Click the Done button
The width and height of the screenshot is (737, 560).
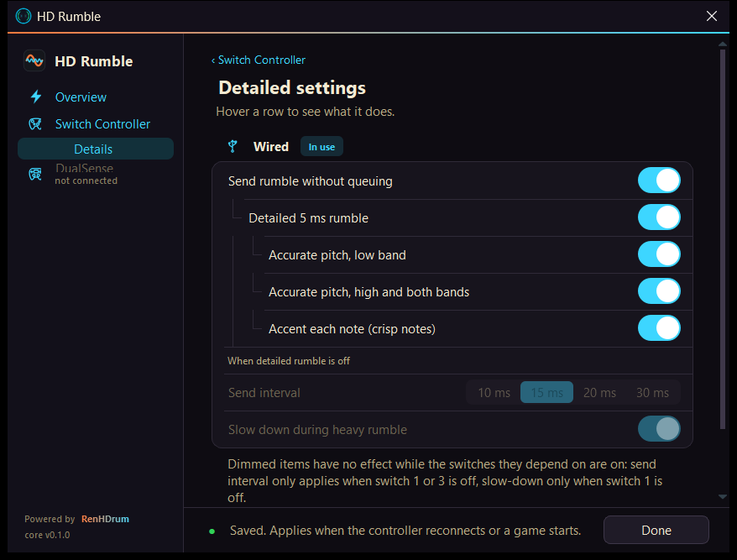coord(656,530)
